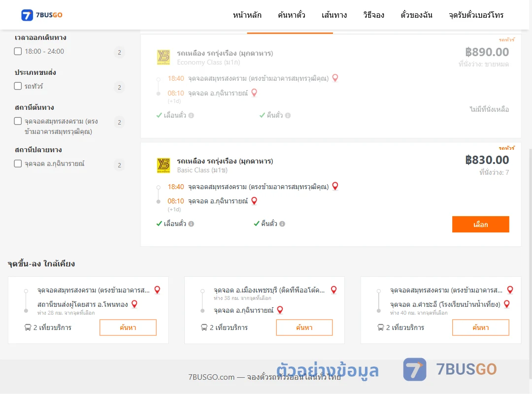The image size is (532, 394).
Task: Click map pin beside 18:40 departure in Economy Class card
Action: (335, 78)
